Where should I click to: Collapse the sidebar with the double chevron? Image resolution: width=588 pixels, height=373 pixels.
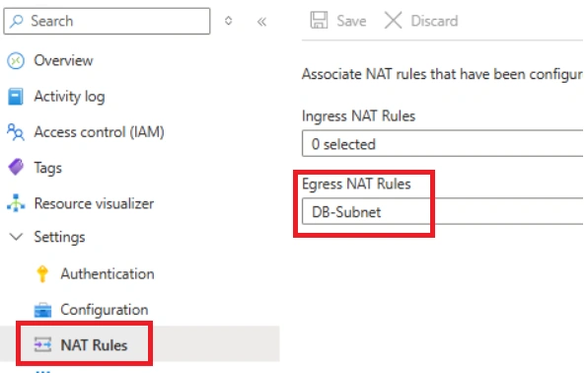coord(261,22)
